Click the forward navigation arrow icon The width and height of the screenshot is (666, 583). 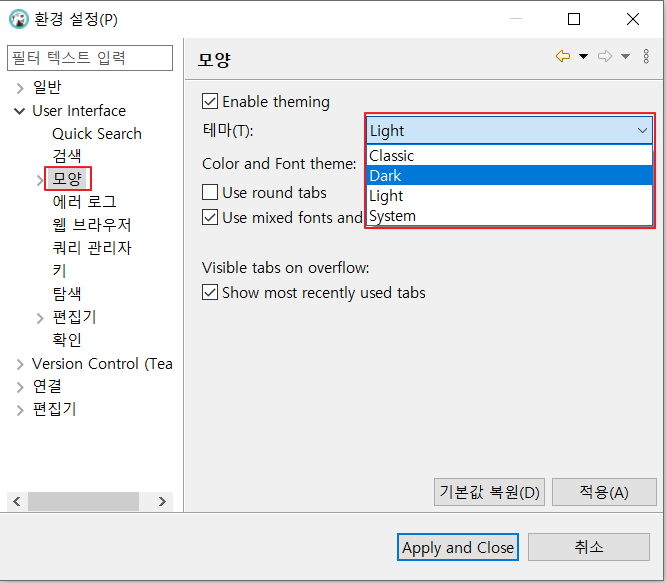[x=605, y=56]
